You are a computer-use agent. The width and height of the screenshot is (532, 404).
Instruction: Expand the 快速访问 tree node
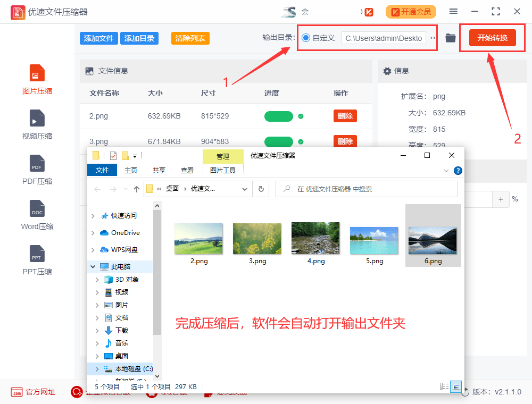pos(94,216)
